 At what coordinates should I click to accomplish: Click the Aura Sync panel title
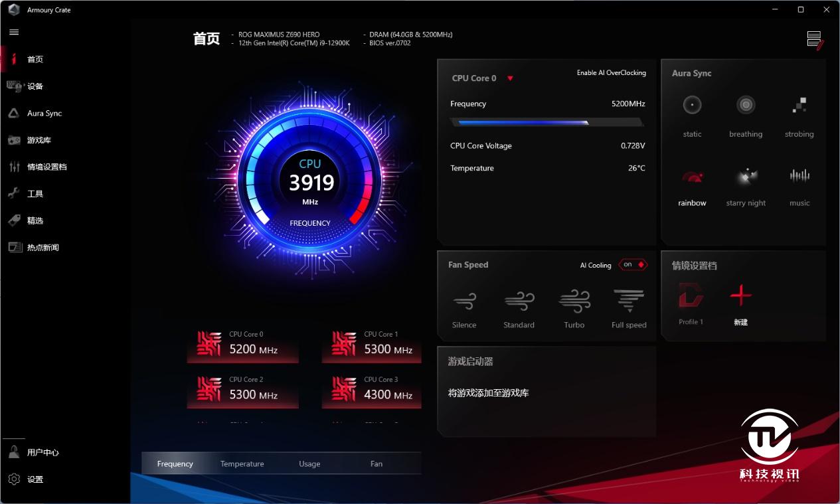[691, 73]
